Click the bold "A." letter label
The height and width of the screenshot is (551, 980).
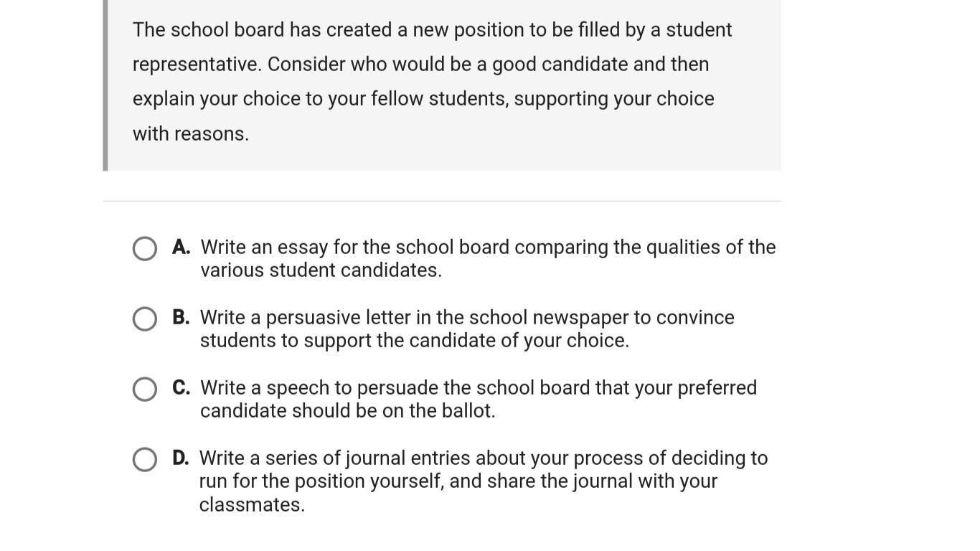click(181, 248)
